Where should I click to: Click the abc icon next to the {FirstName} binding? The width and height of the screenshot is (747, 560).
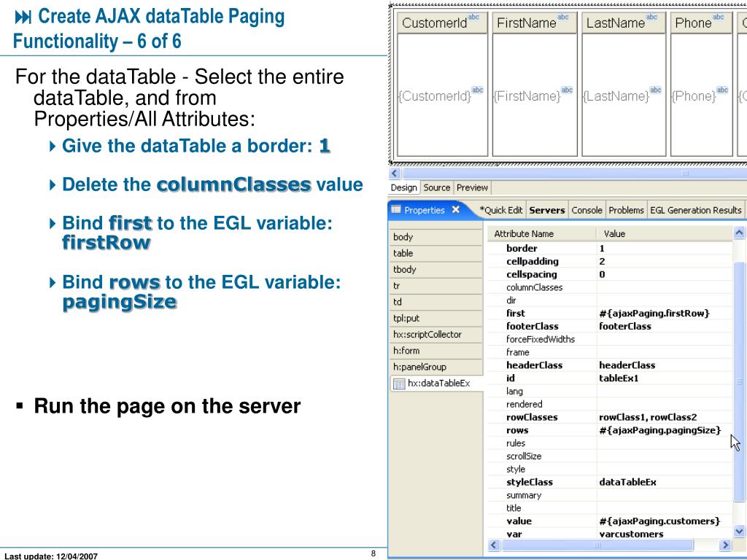tap(568, 90)
